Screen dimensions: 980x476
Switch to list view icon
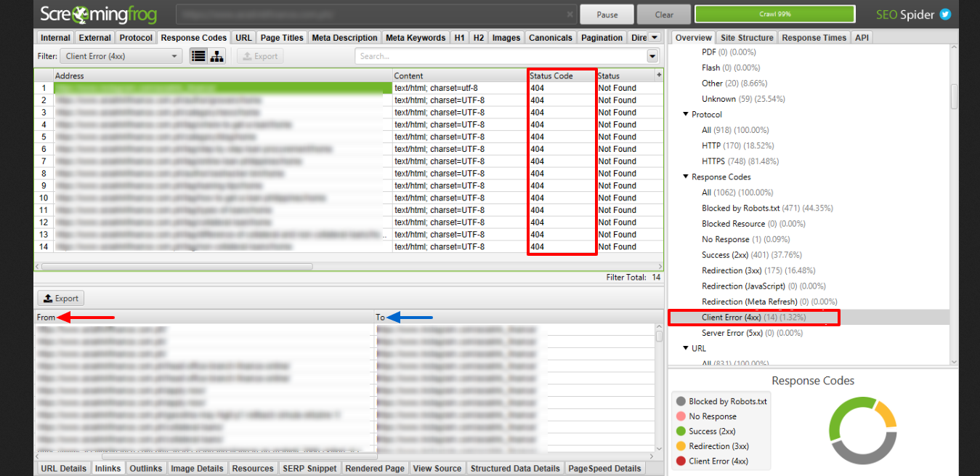[x=198, y=56]
